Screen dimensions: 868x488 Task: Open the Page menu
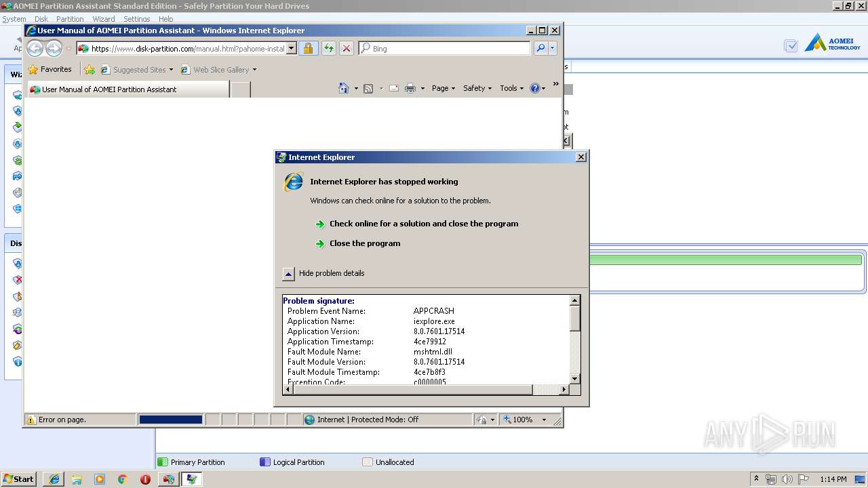443,88
